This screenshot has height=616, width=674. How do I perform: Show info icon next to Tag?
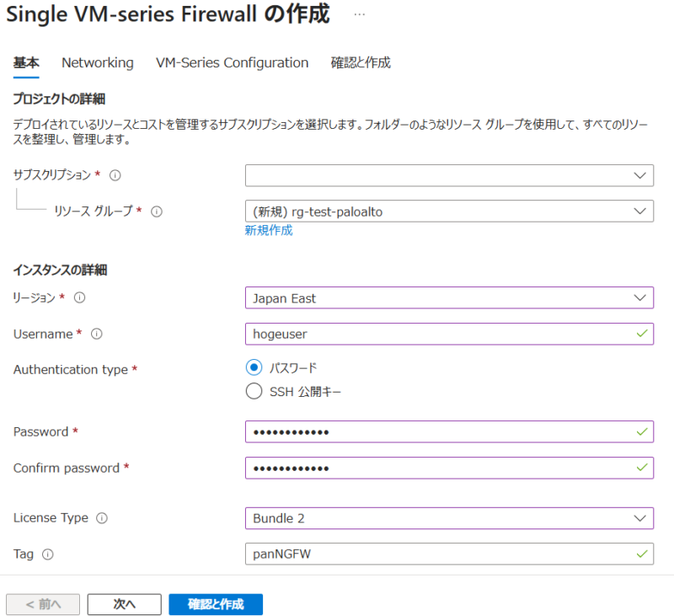click(48, 554)
